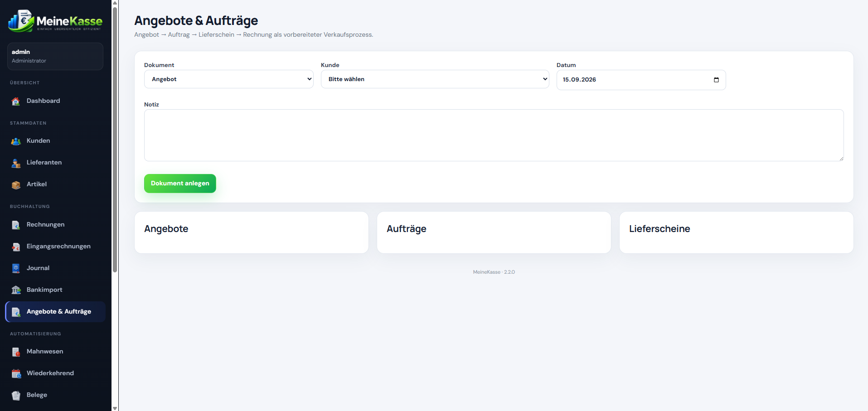The width and height of the screenshot is (868, 411).
Task: Click the sidebar vertical scrollbar thumb
Action: click(x=115, y=140)
